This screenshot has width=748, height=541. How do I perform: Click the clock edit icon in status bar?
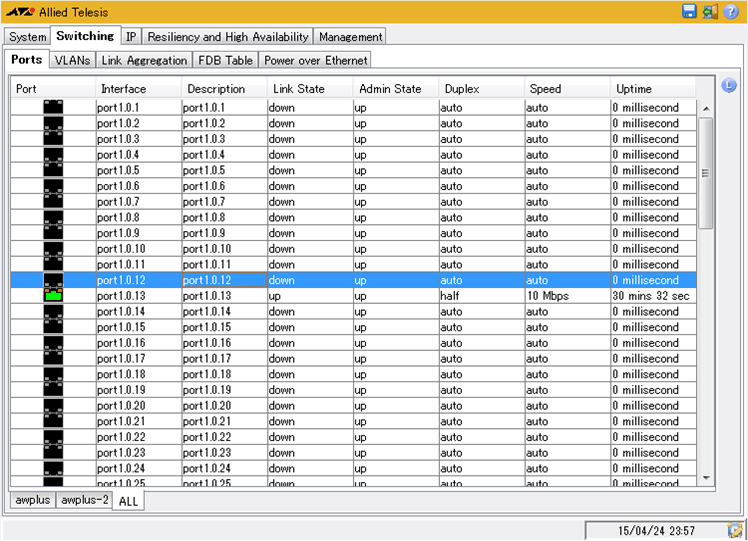pos(735,529)
